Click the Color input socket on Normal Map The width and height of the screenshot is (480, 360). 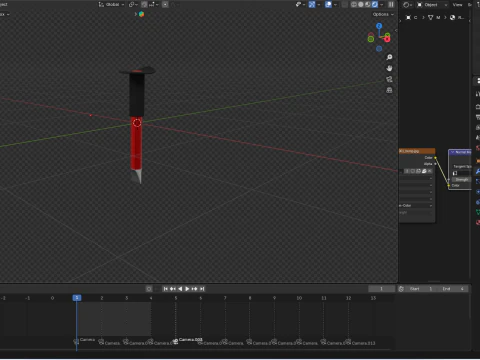click(449, 185)
